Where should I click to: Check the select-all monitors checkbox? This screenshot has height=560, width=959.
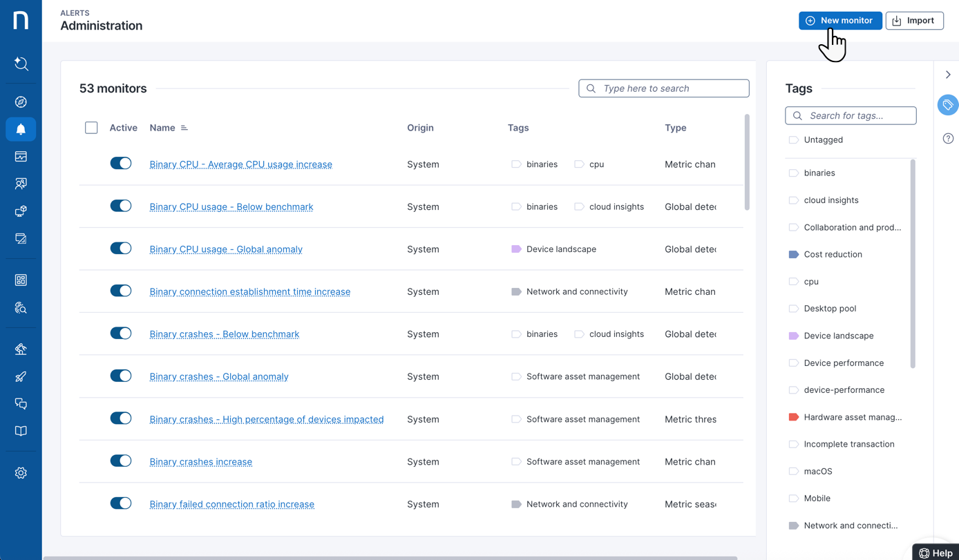(x=91, y=128)
